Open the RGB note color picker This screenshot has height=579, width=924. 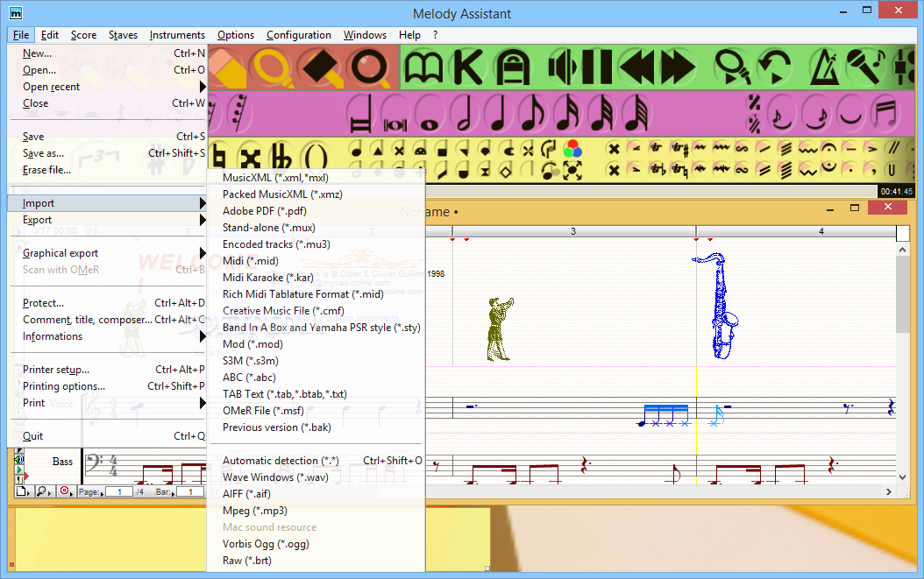click(x=572, y=148)
